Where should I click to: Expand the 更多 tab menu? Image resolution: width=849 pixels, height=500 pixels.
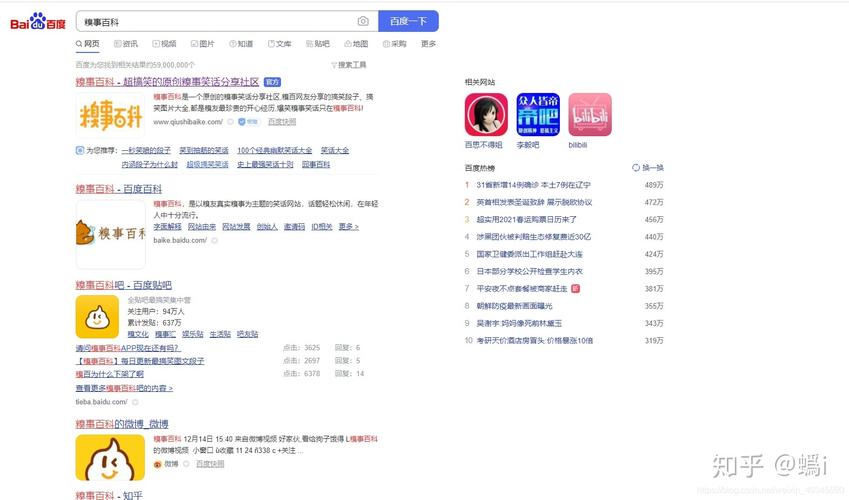(428, 44)
